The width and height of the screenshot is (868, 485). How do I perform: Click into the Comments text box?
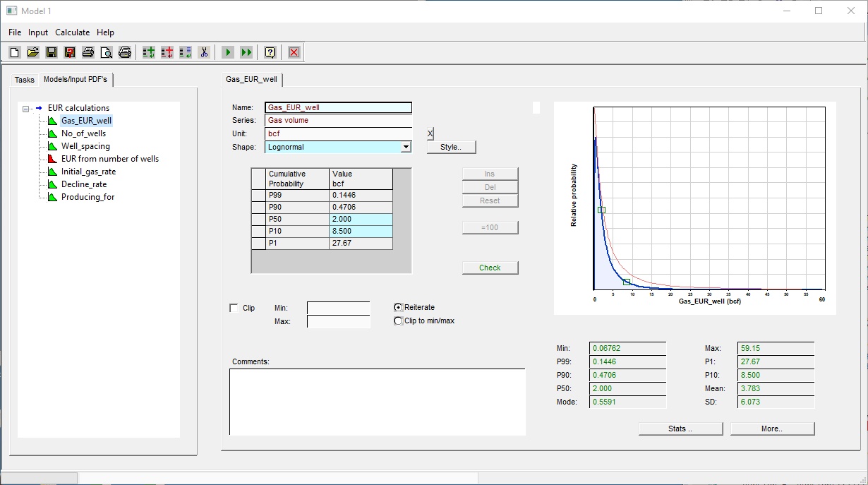(377, 402)
